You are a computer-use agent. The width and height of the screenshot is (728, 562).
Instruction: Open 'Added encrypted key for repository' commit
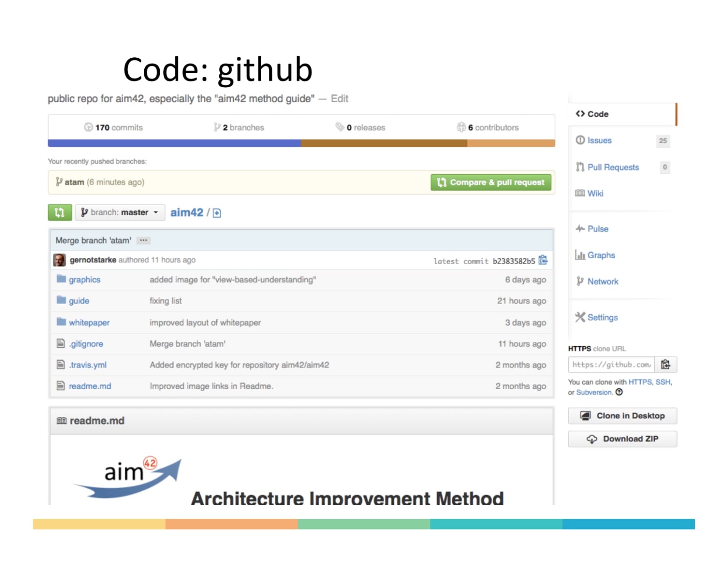pyautogui.click(x=239, y=365)
